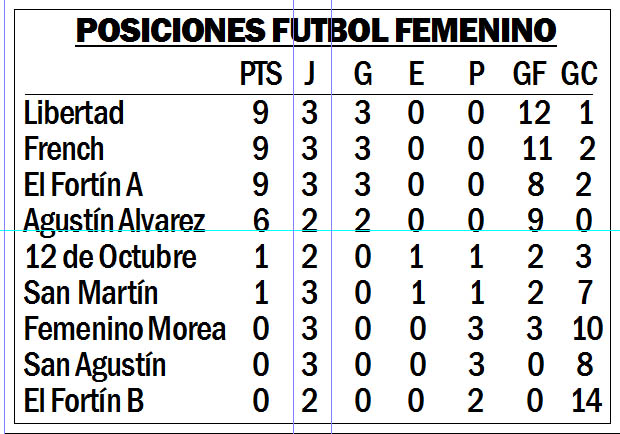Image resolution: width=620 pixels, height=434 pixels.
Task: Select the GF column header
Action: pos(530,74)
